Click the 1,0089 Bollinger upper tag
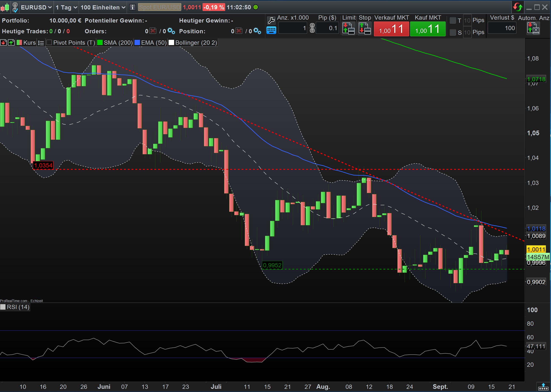The height and width of the screenshot is (392, 551). (x=536, y=236)
